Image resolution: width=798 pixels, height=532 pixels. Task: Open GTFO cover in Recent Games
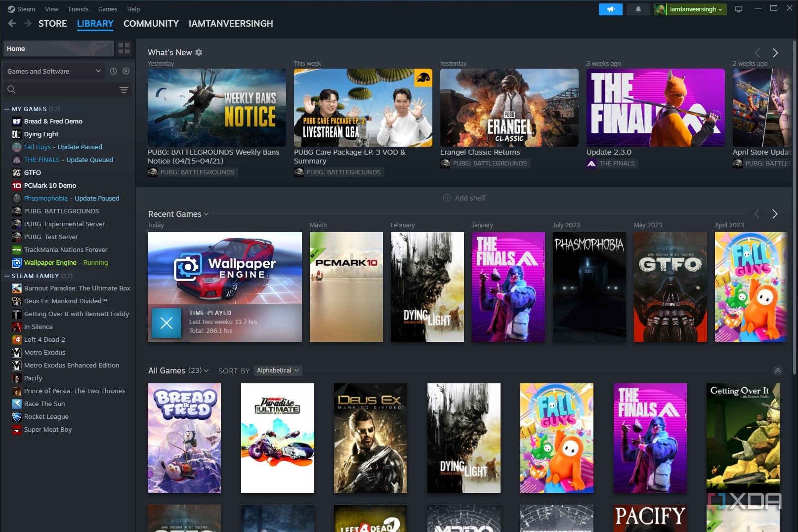point(670,287)
